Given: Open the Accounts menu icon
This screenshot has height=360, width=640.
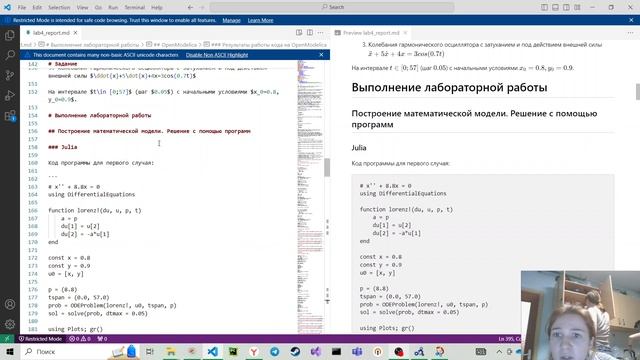Looking at the screenshot, I should tap(10, 304).
